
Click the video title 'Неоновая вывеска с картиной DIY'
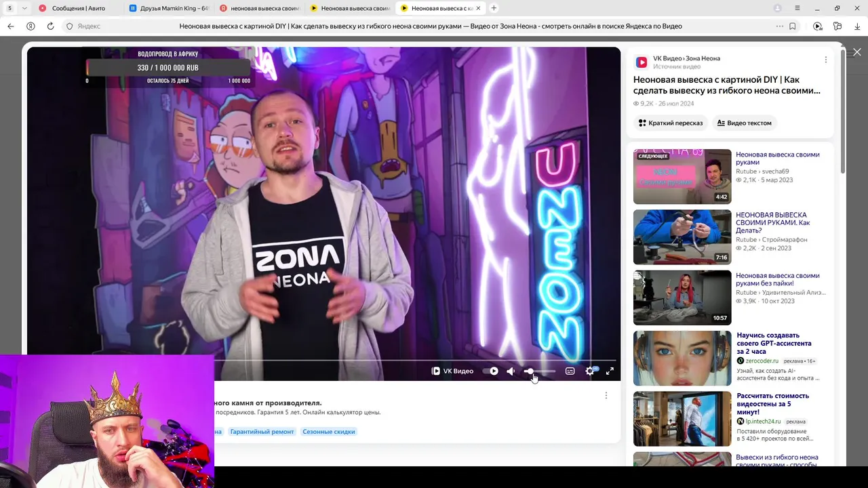[726, 85]
